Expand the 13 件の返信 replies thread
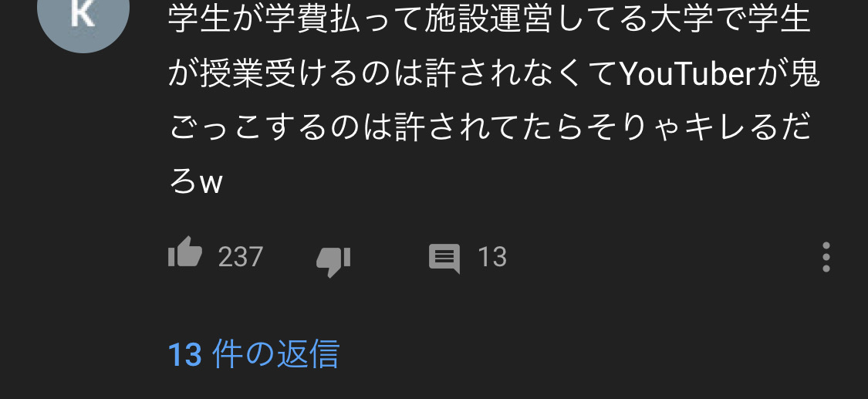This screenshot has height=399, width=868. point(254,354)
